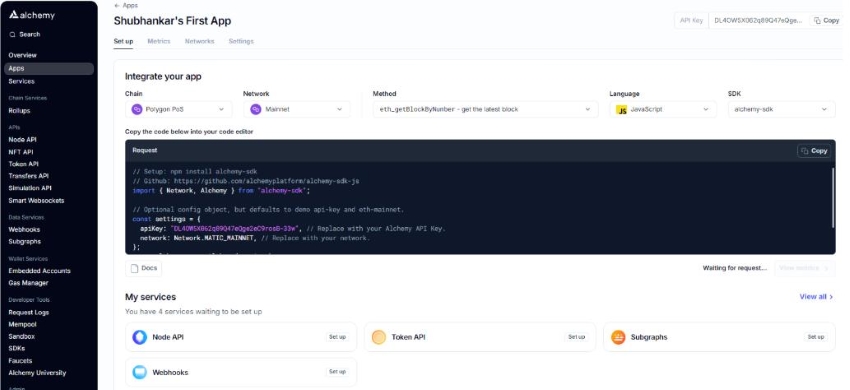Open Gas Manager in the sidebar
This screenshot has height=390, width=850.
(29, 283)
